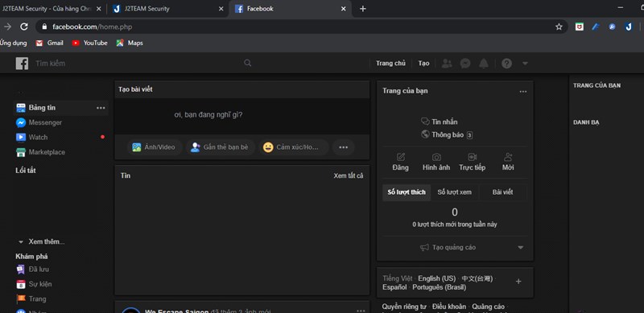Open We Escape Saigon post options dots
644x313 pixels.
(x=361, y=311)
